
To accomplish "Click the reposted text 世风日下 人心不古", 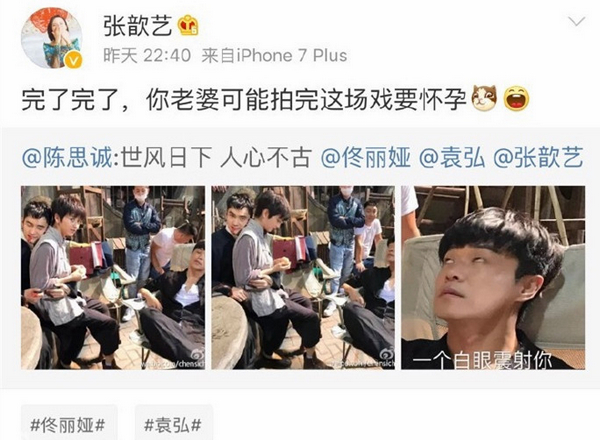I will 215,158.
